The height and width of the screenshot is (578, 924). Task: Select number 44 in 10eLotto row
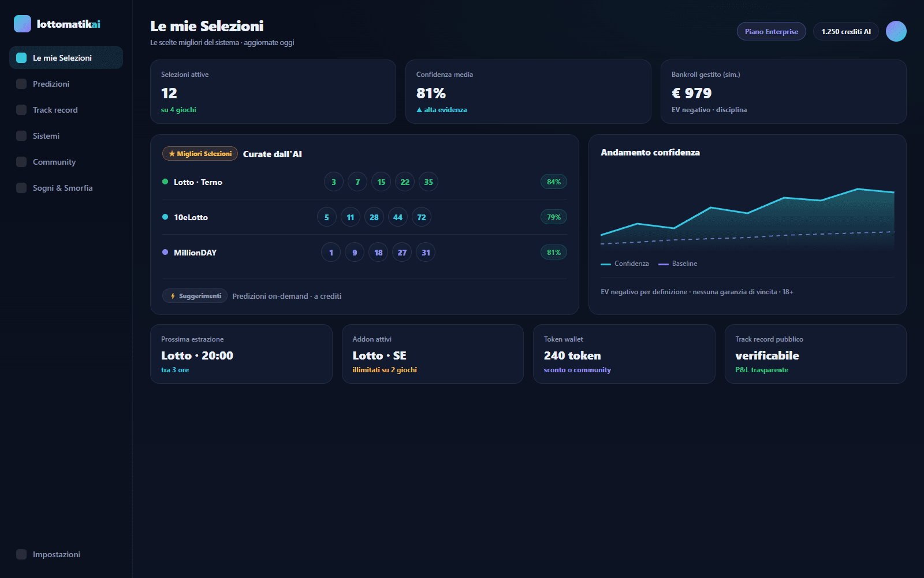398,217
